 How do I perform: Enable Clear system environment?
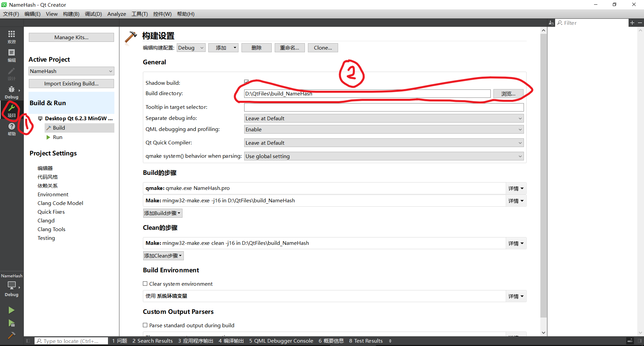tap(145, 283)
